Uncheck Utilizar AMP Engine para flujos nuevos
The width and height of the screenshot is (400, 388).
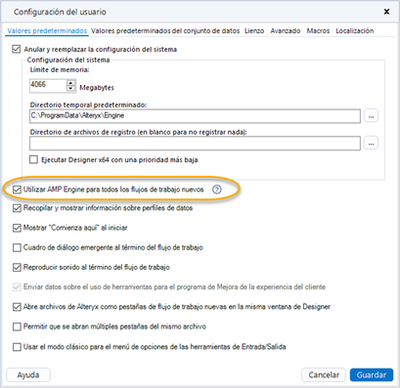click(x=17, y=190)
